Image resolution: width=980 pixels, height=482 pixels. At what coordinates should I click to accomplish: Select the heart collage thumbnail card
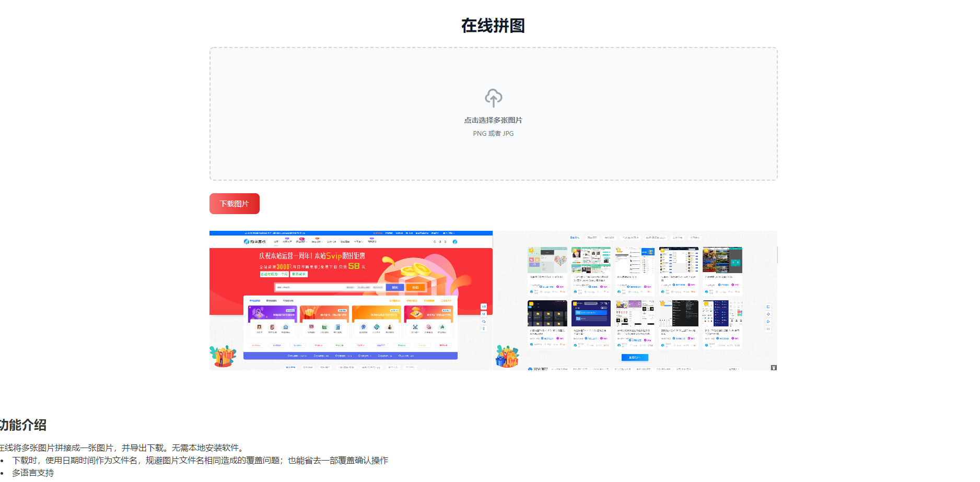click(547, 260)
